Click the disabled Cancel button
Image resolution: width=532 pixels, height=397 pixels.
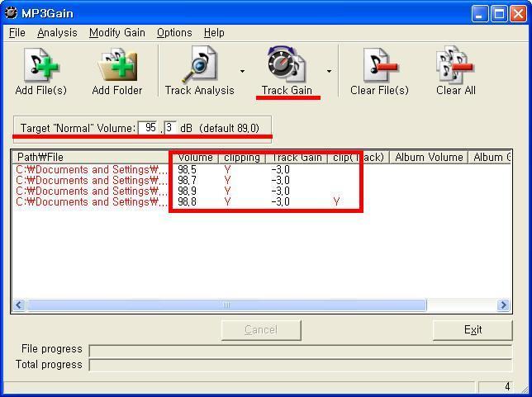pos(261,329)
